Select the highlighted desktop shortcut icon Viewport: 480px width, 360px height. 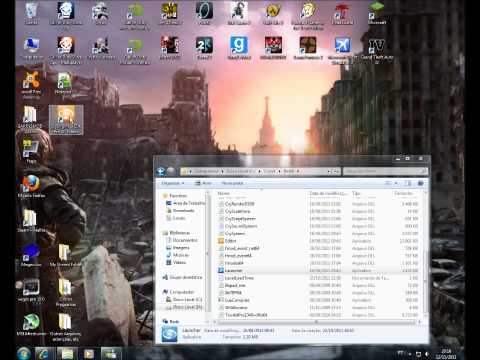66,120
